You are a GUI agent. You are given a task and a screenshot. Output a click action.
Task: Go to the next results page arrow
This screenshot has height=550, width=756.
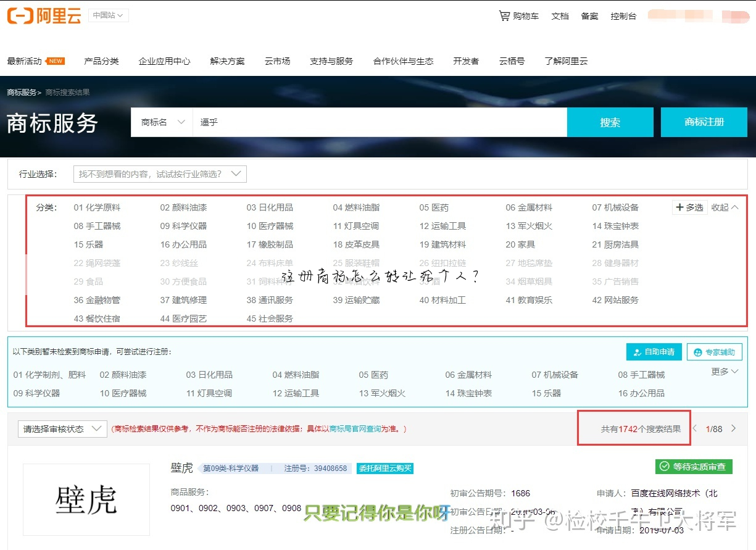pos(733,428)
